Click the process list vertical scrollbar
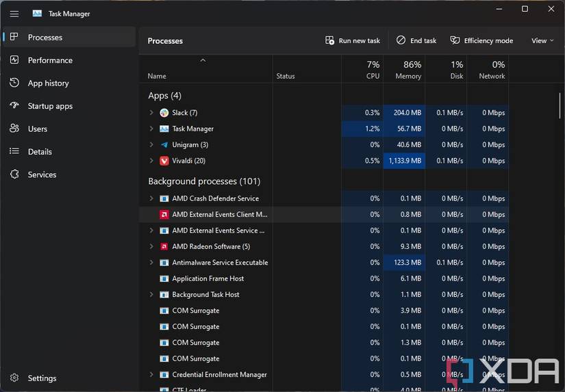The width and height of the screenshot is (565, 392). pos(560,105)
